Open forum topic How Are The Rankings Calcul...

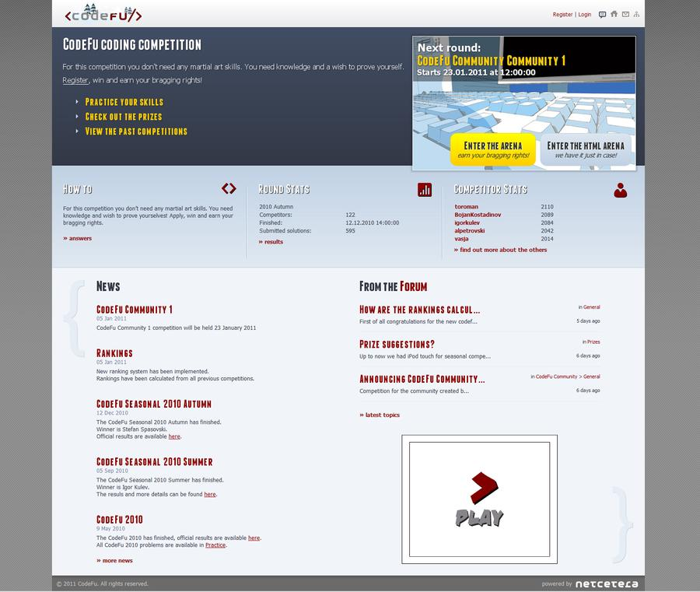(420, 310)
